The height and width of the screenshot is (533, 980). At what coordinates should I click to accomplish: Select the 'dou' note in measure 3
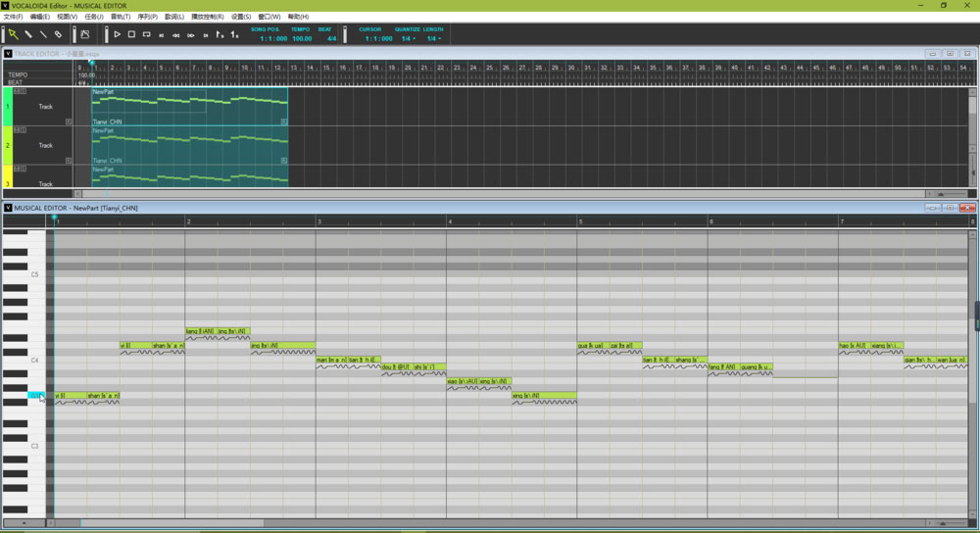click(x=397, y=366)
